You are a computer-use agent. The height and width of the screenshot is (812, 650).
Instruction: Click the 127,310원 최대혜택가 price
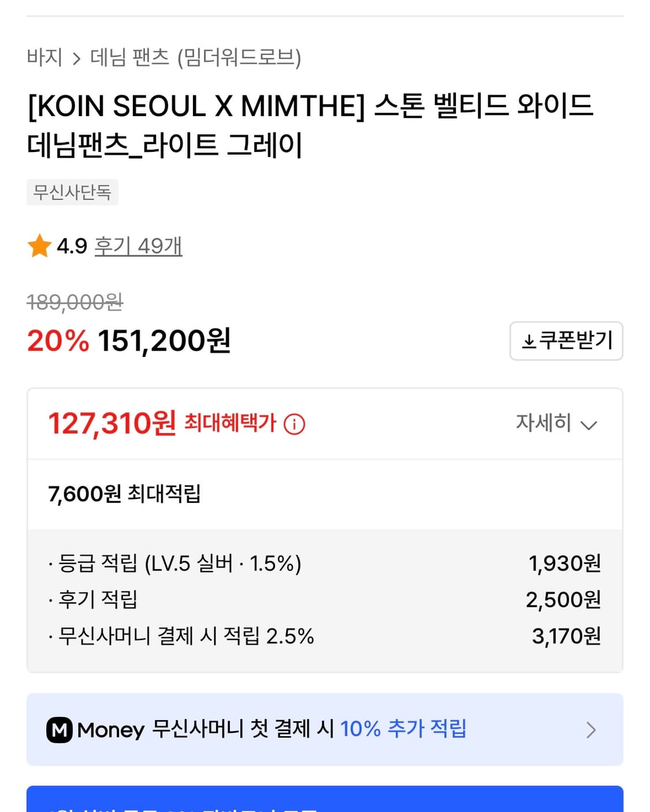[x=112, y=423]
